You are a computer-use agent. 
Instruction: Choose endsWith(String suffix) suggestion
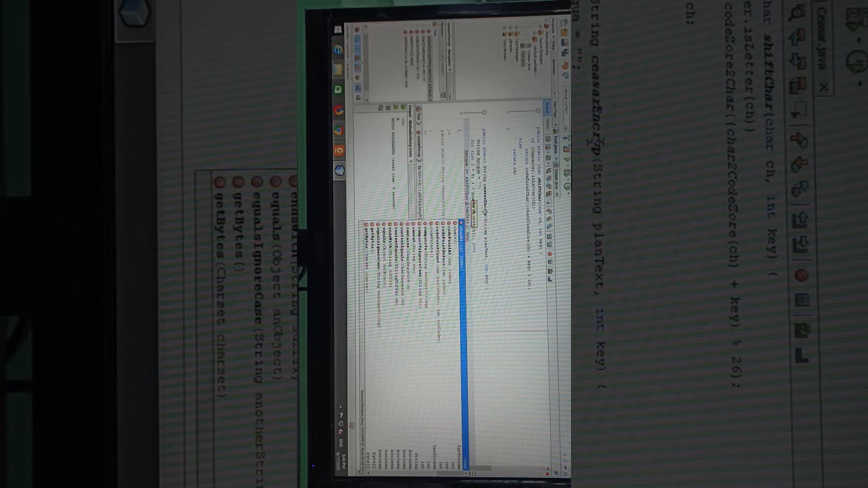pos(390,346)
